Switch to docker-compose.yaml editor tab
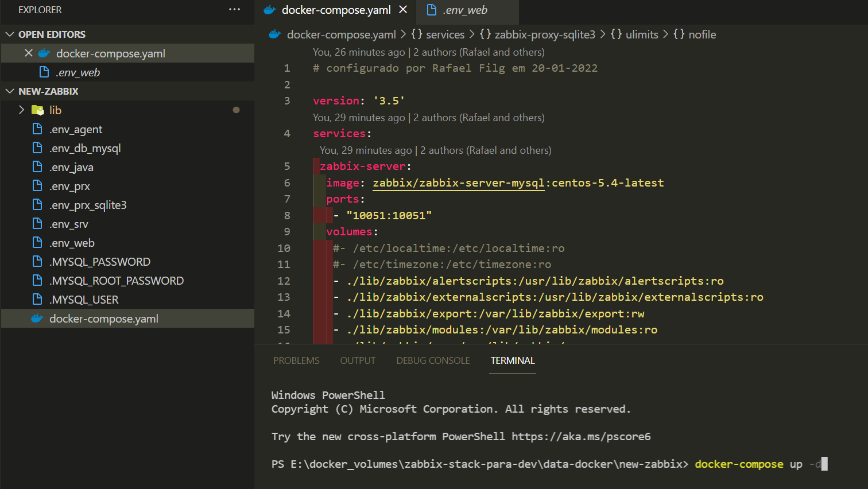868x489 pixels. click(336, 10)
